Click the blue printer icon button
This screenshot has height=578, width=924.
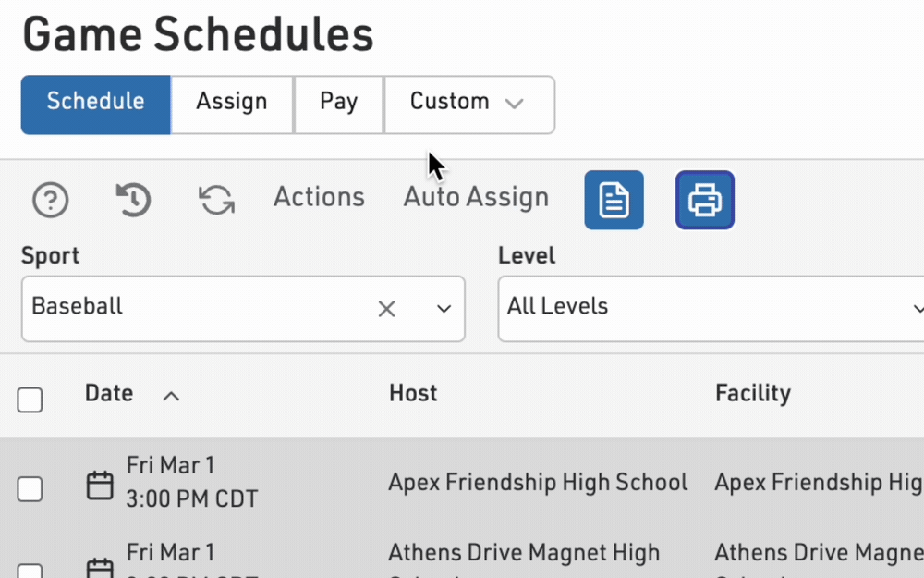pos(704,200)
